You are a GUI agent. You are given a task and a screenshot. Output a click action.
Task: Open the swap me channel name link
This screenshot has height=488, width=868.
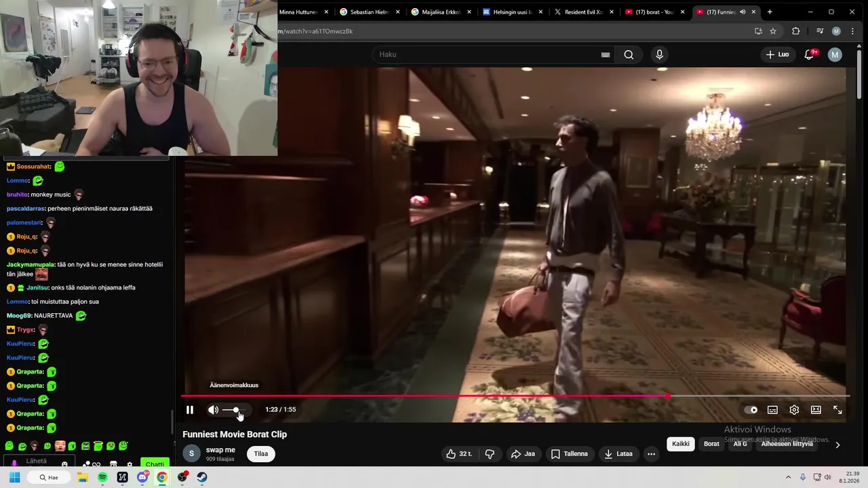point(220,450)
